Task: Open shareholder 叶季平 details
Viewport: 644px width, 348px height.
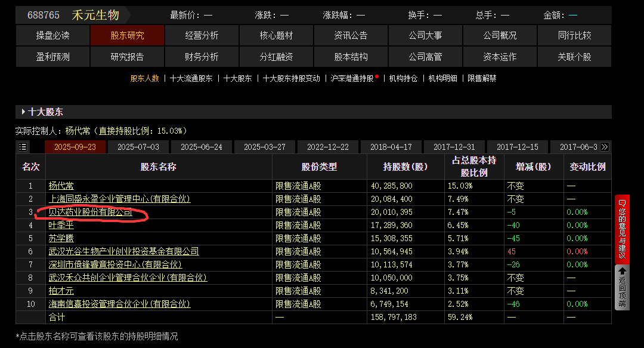Action: [61, 226]
